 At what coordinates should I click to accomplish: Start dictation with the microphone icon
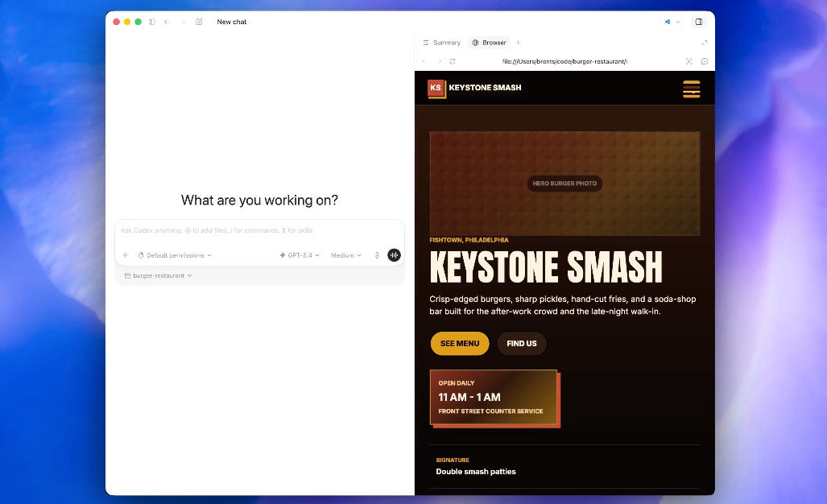coord(377,255)
